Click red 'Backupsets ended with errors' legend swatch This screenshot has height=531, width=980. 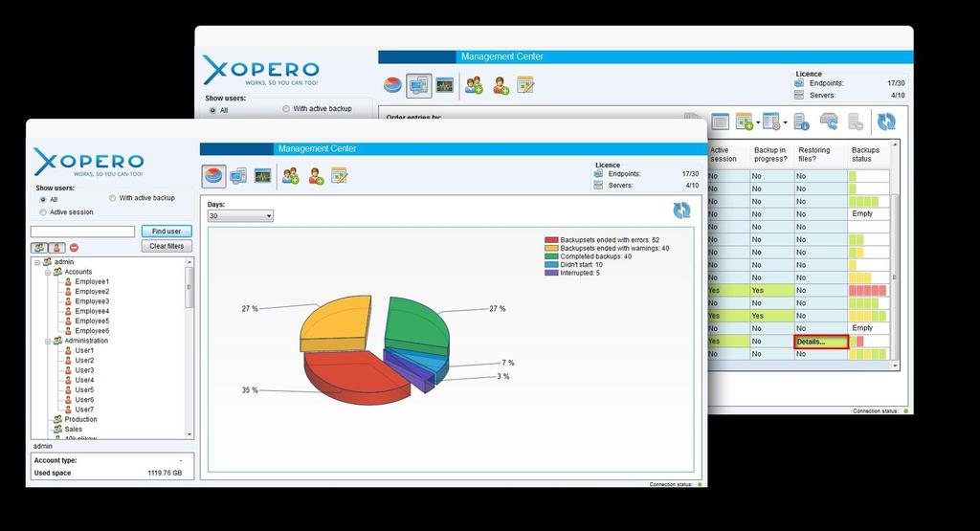point(551,240)
